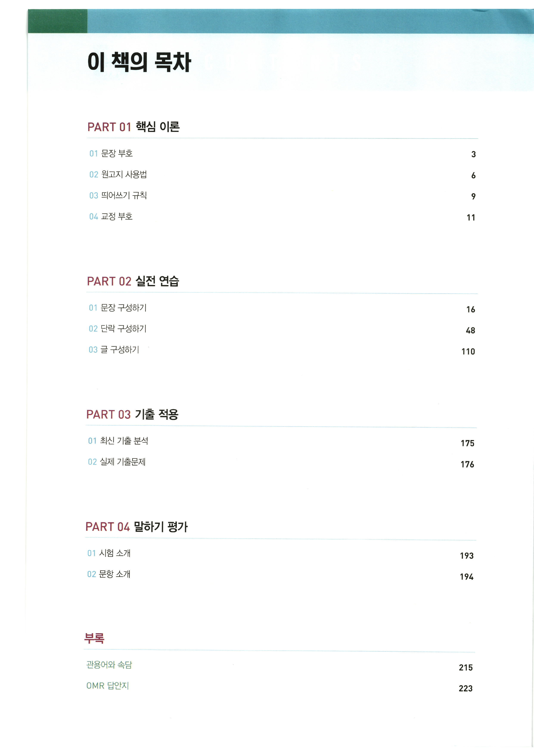Open the '02 원고지 사용법' entry
The width and height of the screenshot is (534, 756).
tap(118, 175)
